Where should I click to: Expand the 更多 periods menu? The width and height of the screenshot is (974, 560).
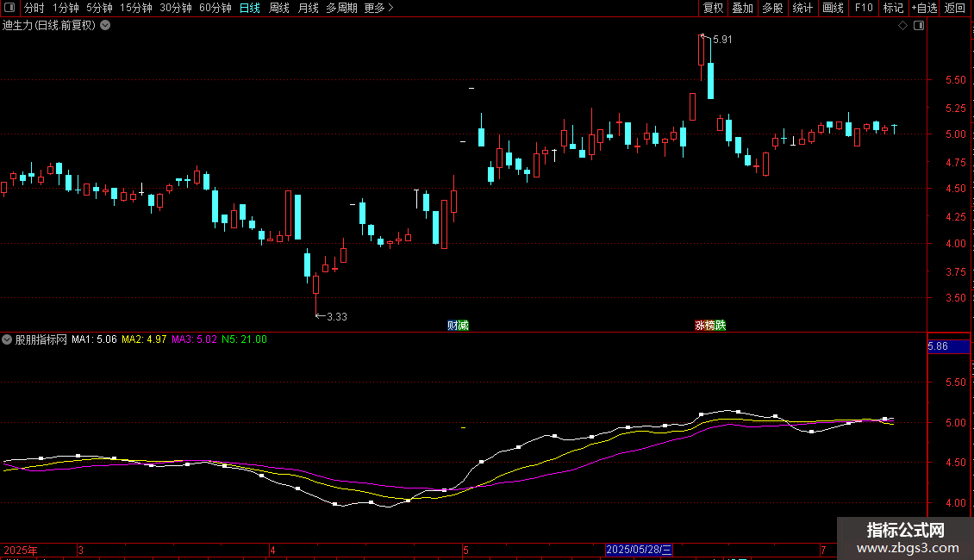(x=378, y=8)
